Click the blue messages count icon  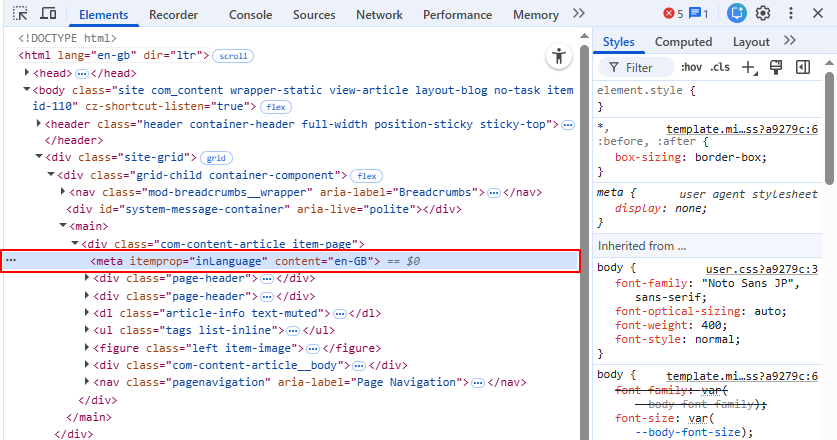(x=699, y=14)
